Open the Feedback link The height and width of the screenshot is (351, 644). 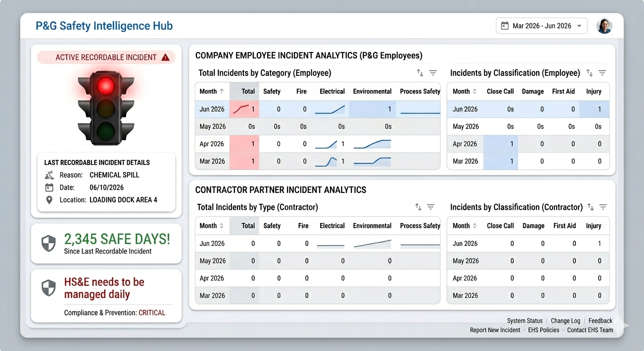pyautogui.click(x=600, y=321)
